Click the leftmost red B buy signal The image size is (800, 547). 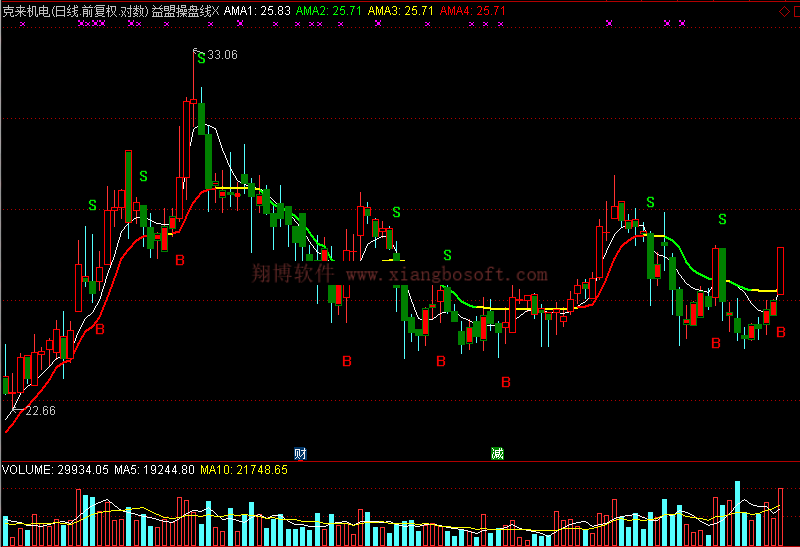coord(100,330)
